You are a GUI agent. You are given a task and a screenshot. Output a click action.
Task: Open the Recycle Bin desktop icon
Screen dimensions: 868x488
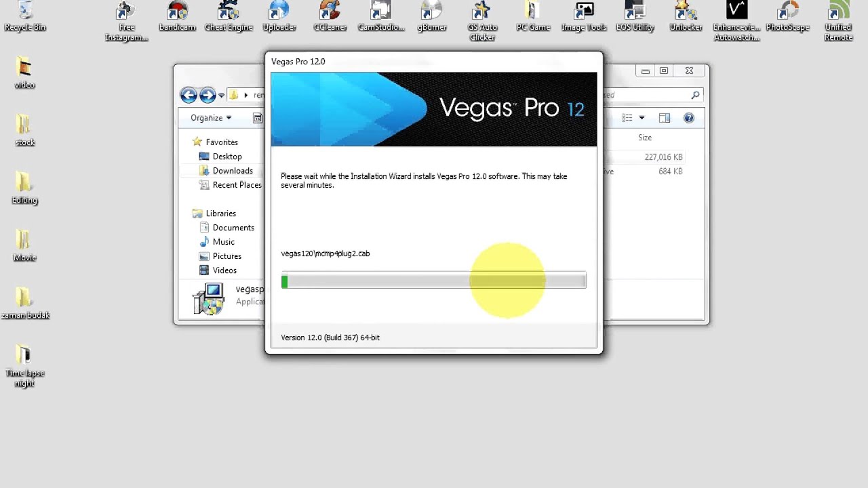pyautogui.click(x=25, y=16)
